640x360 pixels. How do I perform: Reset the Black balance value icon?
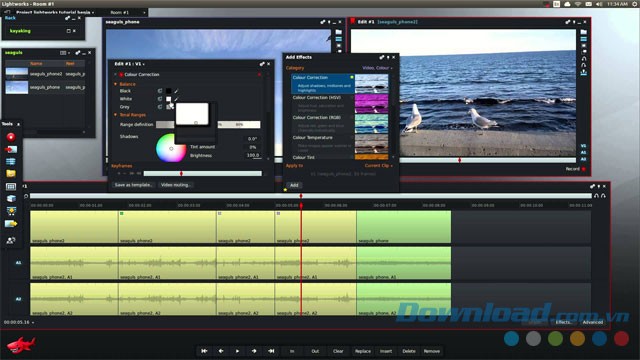click(x=160, y=91)
